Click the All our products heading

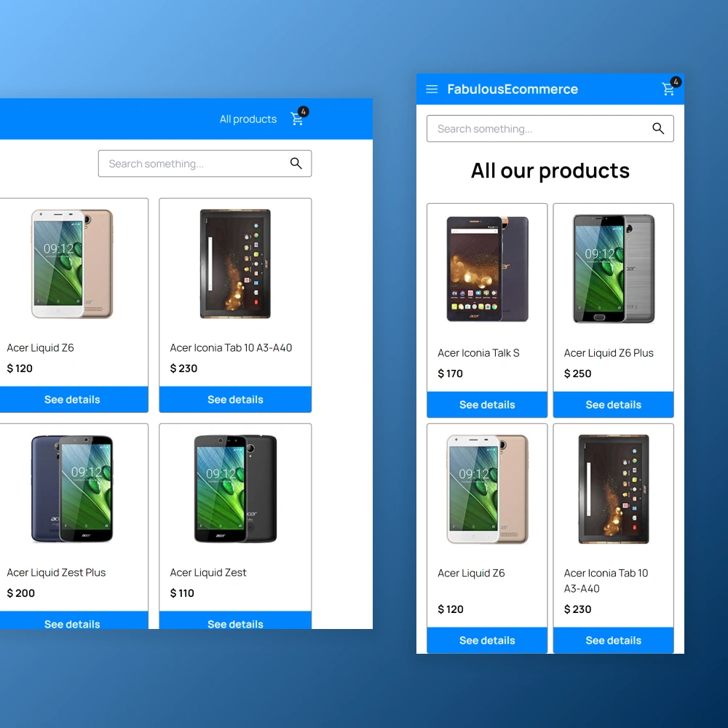pyautogui.click(x=550, y=170)
